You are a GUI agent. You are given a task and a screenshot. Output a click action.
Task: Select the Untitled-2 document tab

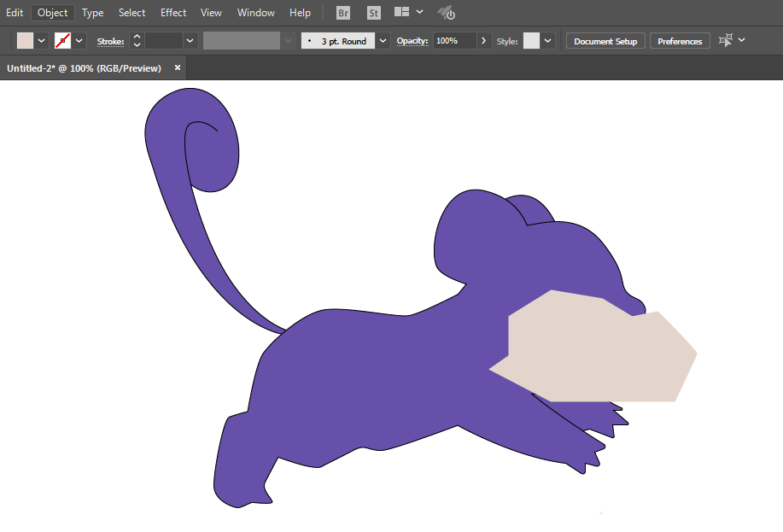[84, 68]
